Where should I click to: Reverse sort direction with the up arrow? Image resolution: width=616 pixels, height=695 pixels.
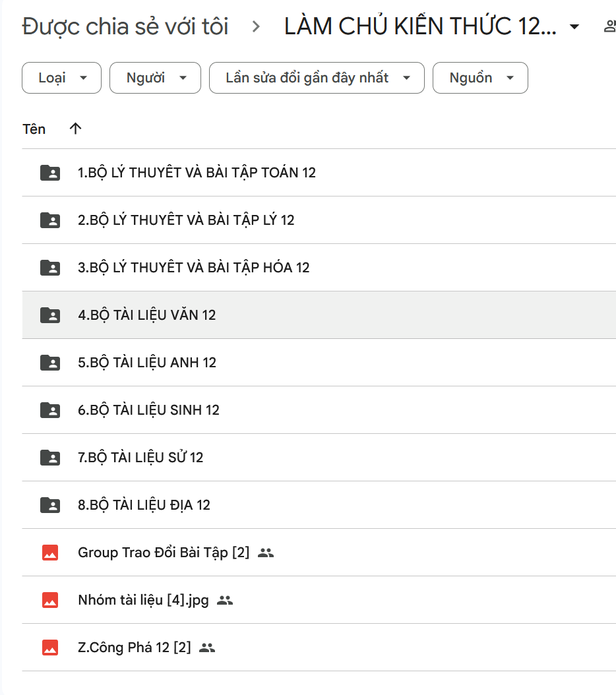(75, 129)
